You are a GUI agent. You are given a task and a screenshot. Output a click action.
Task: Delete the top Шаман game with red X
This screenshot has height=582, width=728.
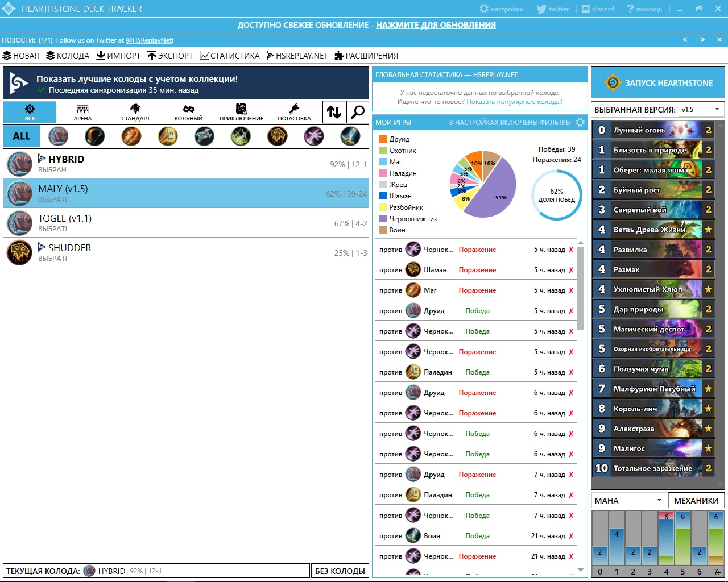571,270
